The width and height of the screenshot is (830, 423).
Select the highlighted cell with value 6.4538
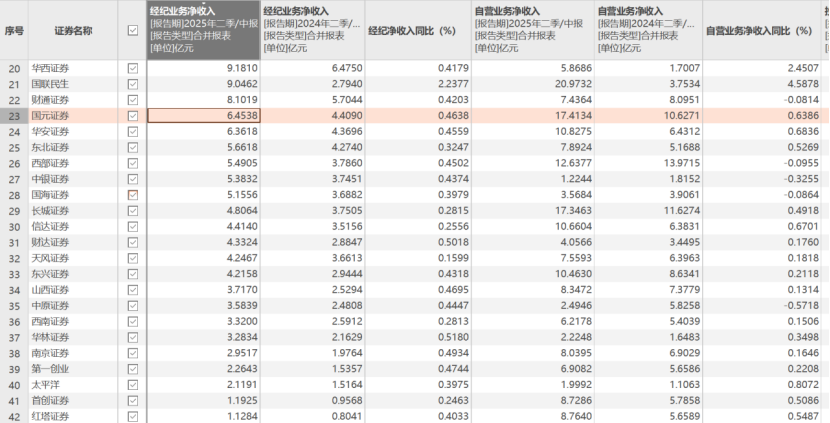tap(203, 116)
